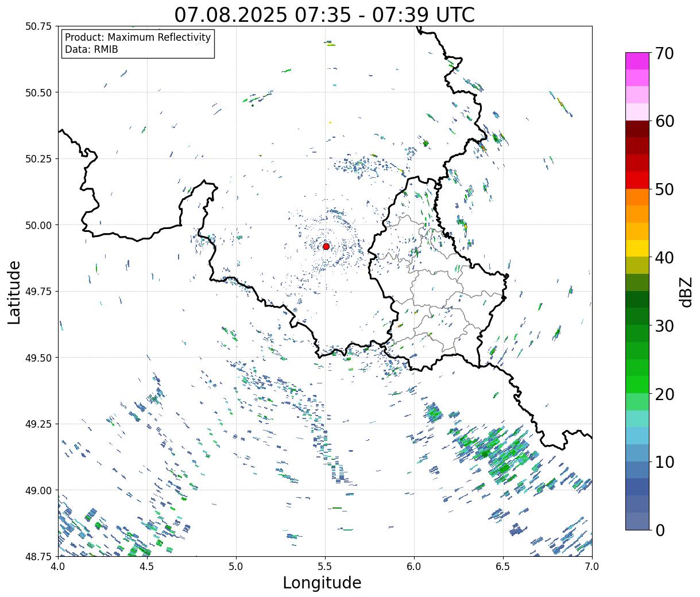This screenshot has height=597, width=700.
Task: Pick the magenta top colorbar segment
Action: (637, 61)
